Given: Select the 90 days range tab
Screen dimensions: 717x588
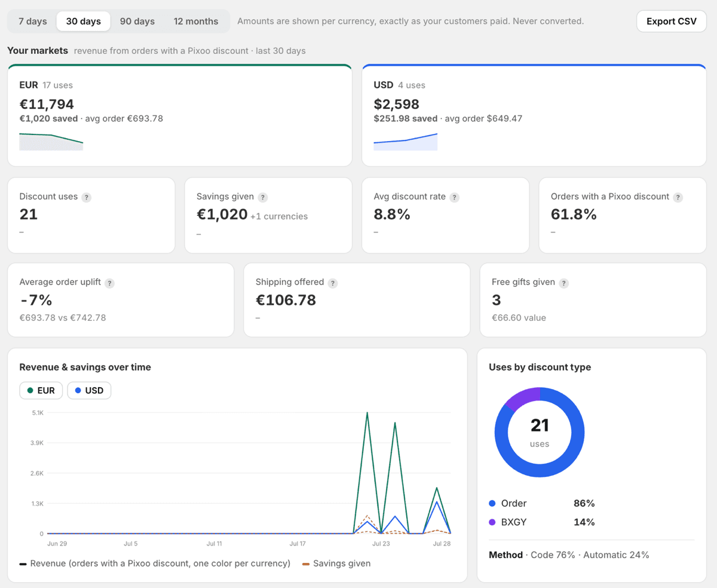Looking at the screenshot, I should click(137, 21).
